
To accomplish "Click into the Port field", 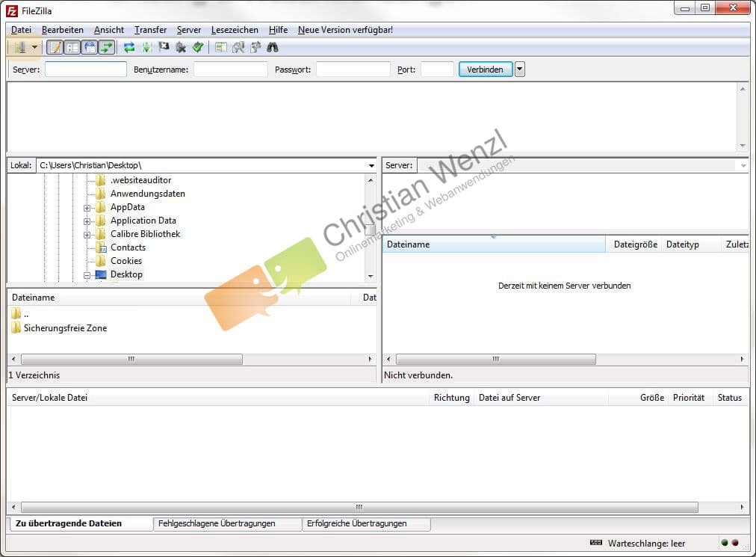I will pos(437,70).
